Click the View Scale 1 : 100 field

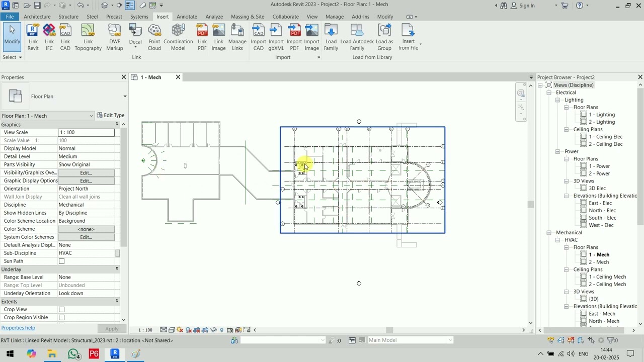[86, 132]
